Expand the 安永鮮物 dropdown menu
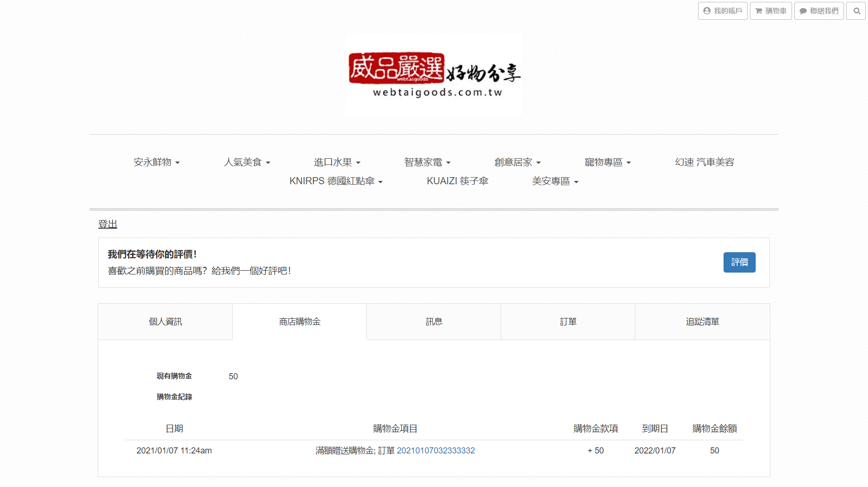 [x=157, y=162]
